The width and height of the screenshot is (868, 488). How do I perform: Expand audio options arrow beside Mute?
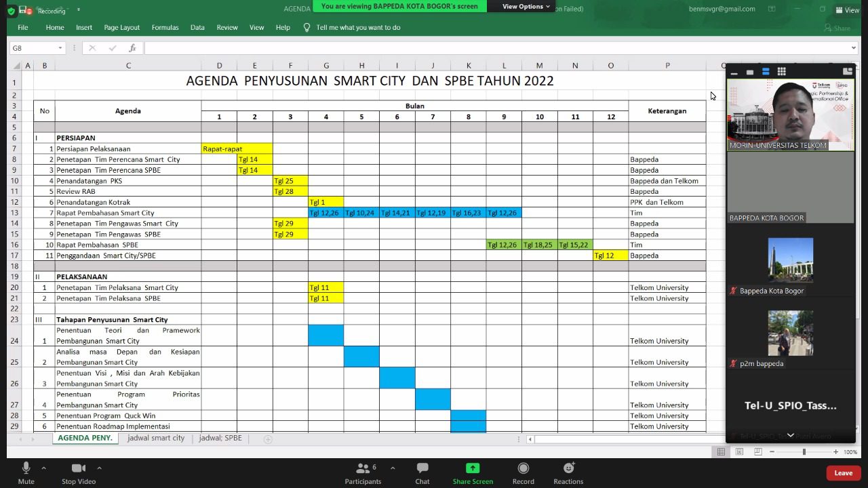[43, 468]
